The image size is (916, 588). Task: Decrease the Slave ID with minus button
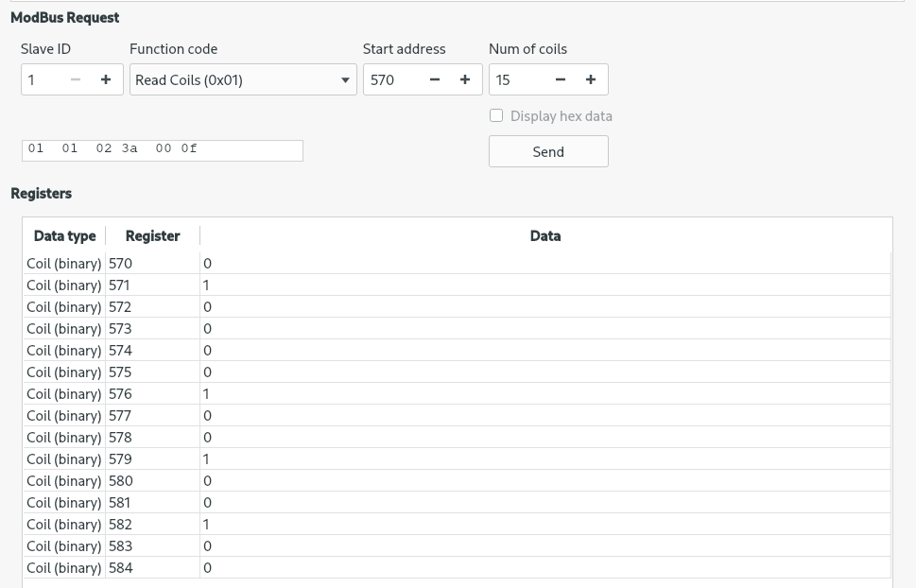click(76, 80)
